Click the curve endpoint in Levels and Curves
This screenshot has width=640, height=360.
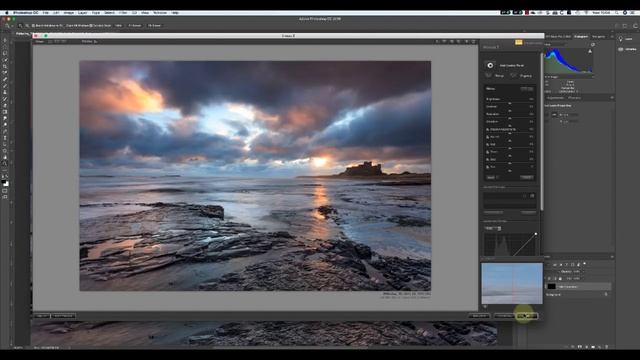[x=536, y=234]
